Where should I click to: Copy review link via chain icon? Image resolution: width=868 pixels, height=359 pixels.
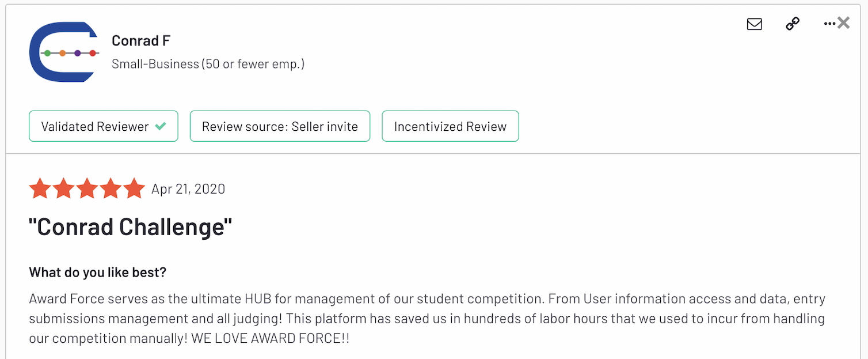(793, 24)
